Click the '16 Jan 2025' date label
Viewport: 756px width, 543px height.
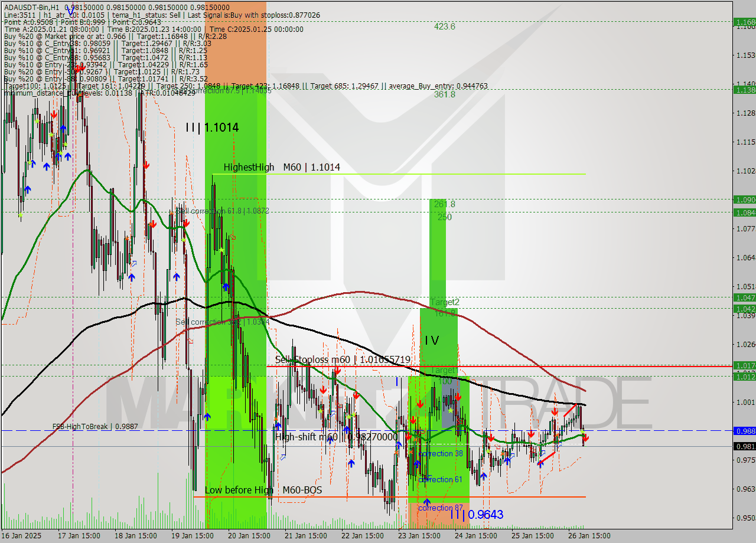[x=21, y=536]
